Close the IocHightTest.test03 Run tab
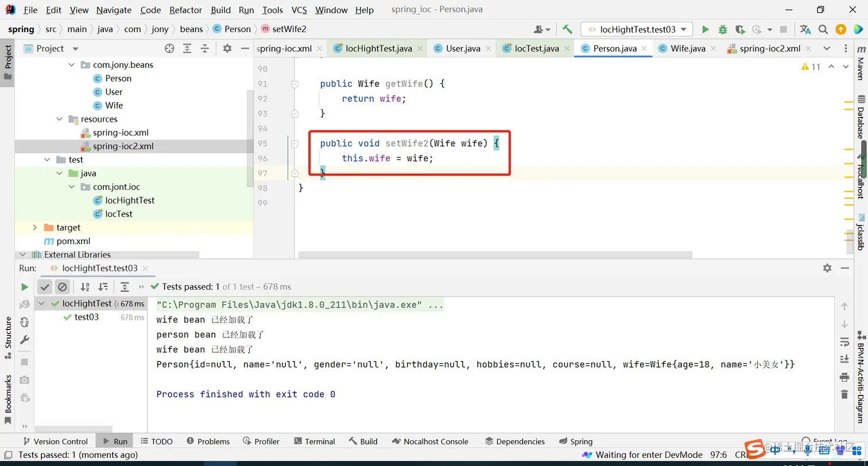Viewport: 868px width, 466px height. tap(145, 268)
